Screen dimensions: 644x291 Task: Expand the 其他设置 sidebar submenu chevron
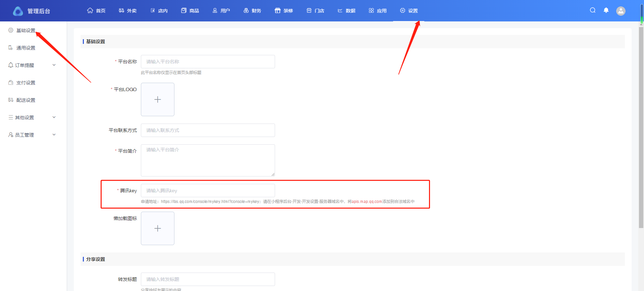pyautogui.click(x=54, y=117)
